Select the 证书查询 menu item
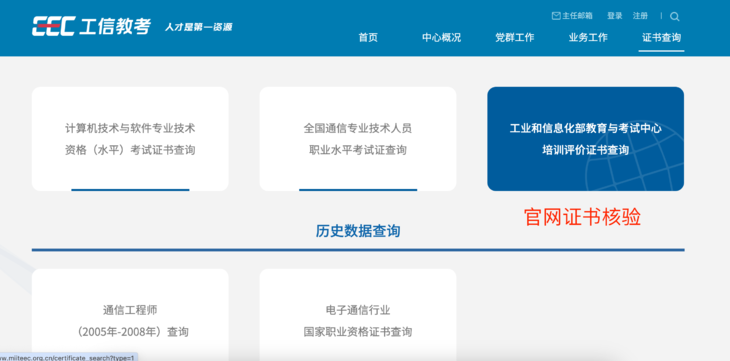The width and height of the screenshot is (730, 361). (x=661, y=38)
